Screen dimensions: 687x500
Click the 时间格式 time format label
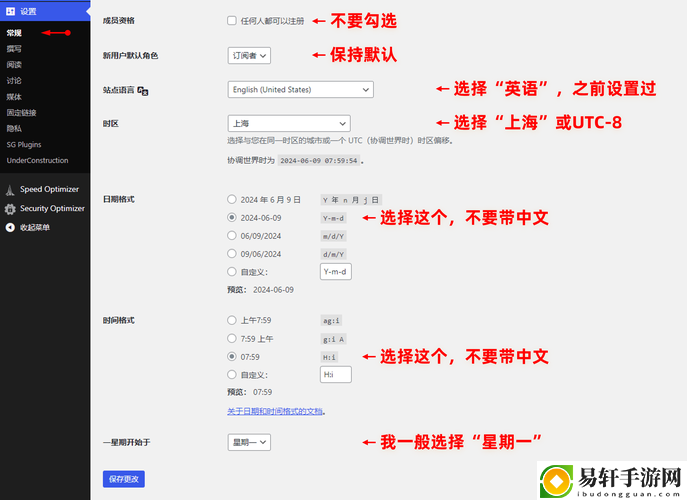(119, 320)
